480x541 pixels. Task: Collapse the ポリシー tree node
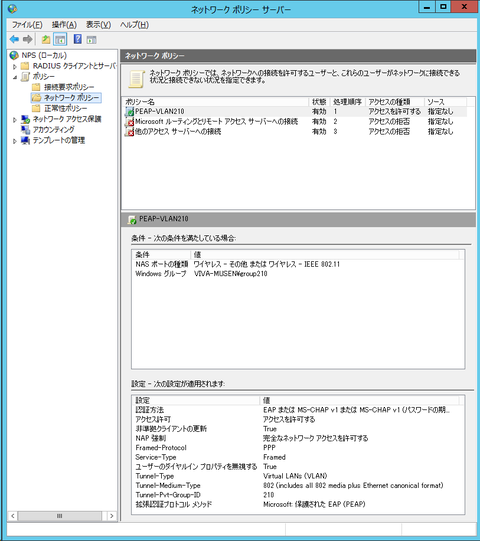click(x=15, y=77)
